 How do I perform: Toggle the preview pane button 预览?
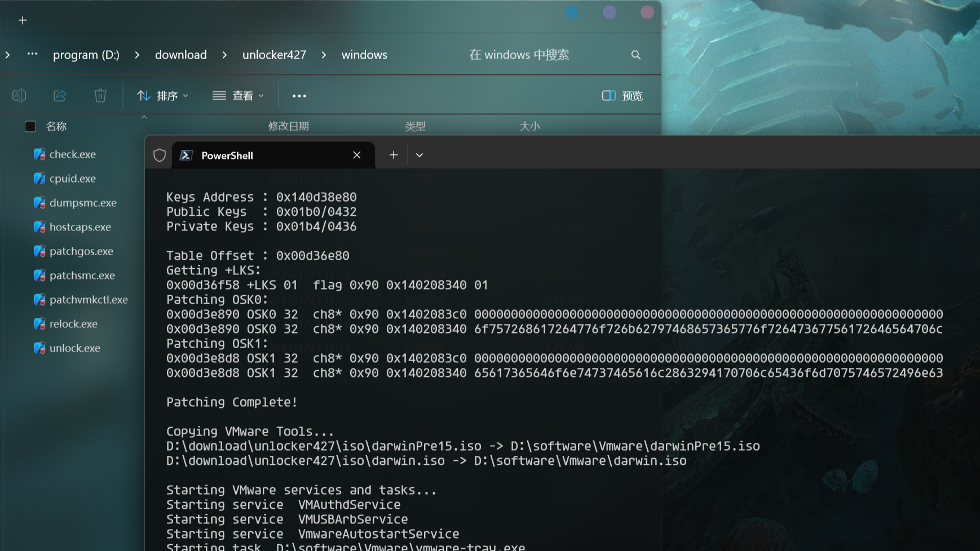point(623,96)
